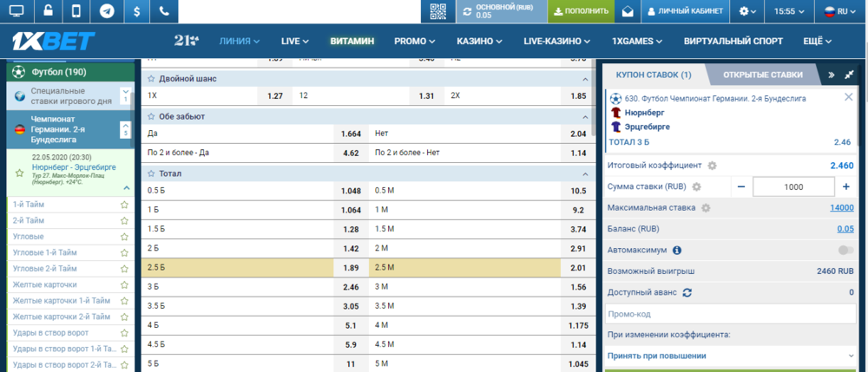Select odds 2.46 for 3 Б
The image size is (868, 372).
click(352, 287)
